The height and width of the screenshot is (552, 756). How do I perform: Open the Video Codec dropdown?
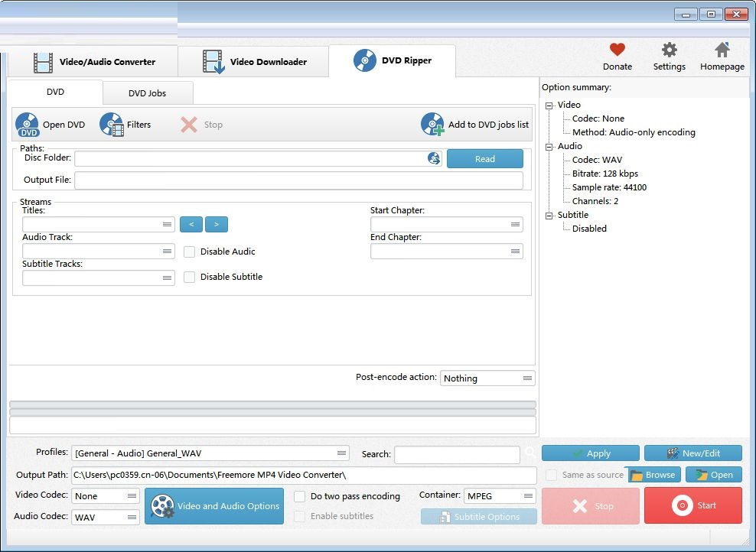(105, 495)
